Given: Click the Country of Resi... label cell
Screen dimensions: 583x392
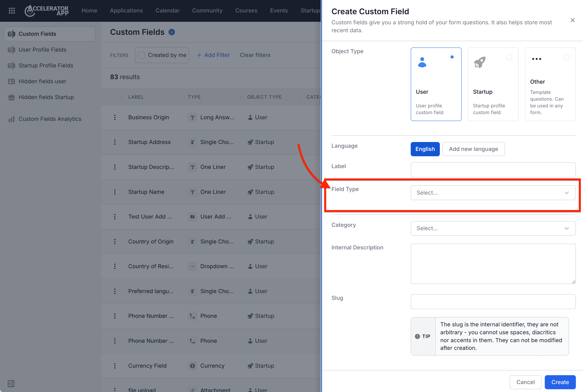Looking at the screenshot, I should pyautogui.click(x=151, y=266).
